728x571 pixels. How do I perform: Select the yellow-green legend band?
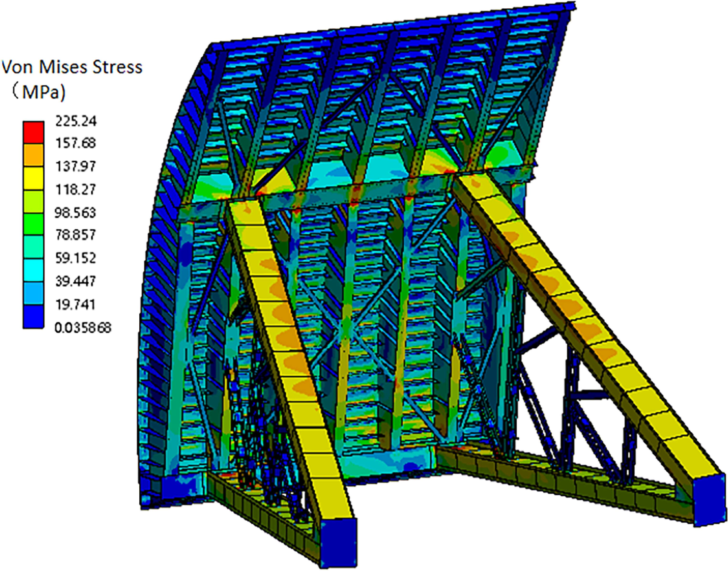coord(33,202)
